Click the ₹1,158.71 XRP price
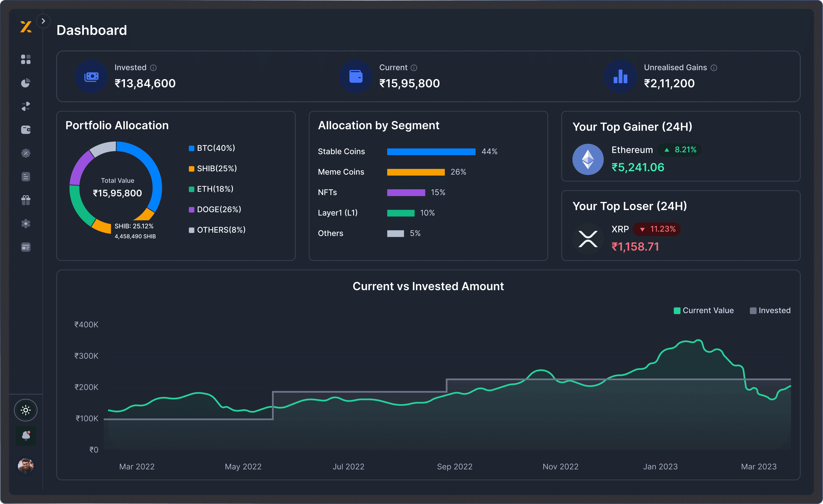Screen dimensions: 823x504 (635, 247)
